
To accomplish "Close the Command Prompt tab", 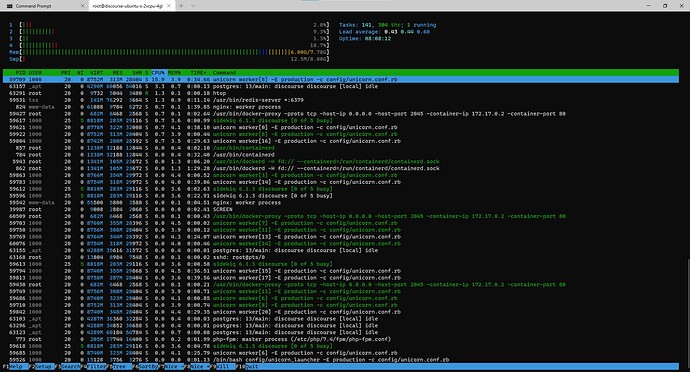I will click(x=82, y=6).
